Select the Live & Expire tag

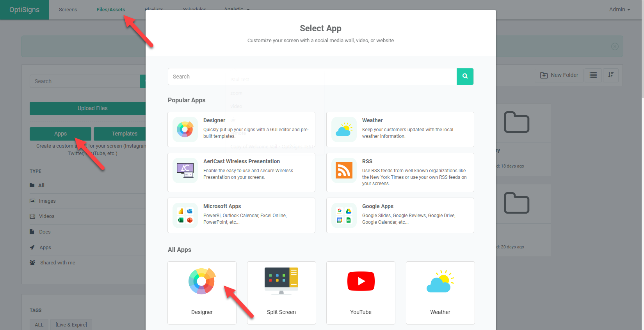[x=71, y=325]
